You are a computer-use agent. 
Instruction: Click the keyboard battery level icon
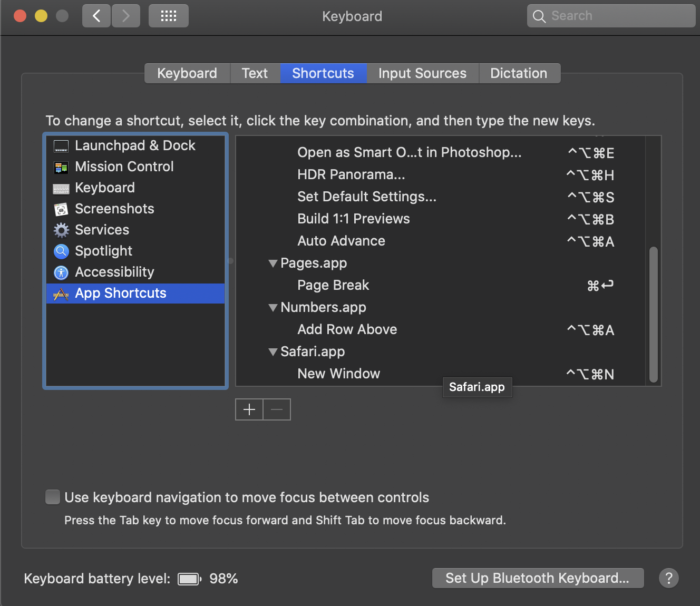coord(190,579)
